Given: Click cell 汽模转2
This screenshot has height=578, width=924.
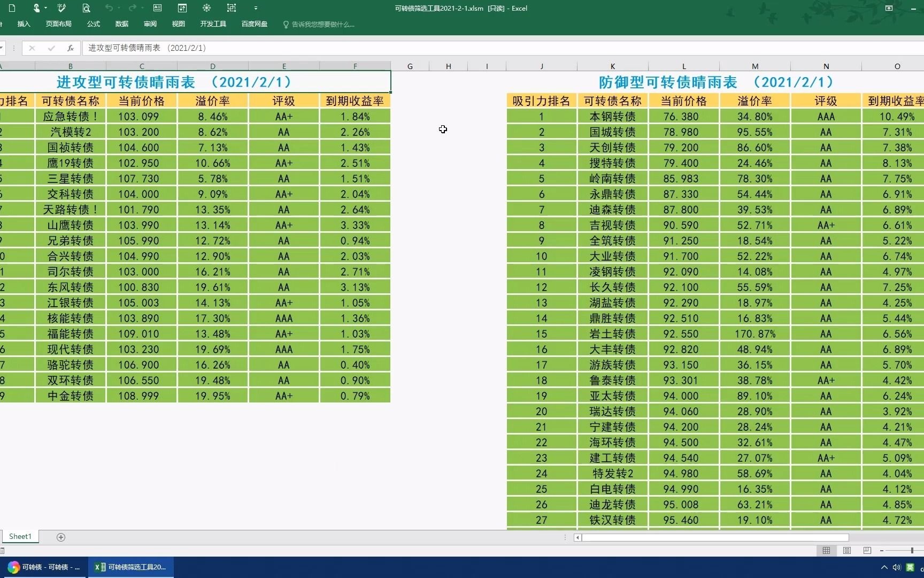Looking at the screenshot, I should pos(71,132).
